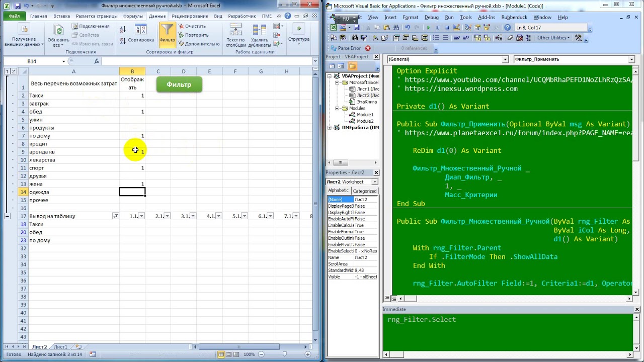Open the Текст по столбцам tool
This screenshot has width=644, height=362.
tap(235, 35)
